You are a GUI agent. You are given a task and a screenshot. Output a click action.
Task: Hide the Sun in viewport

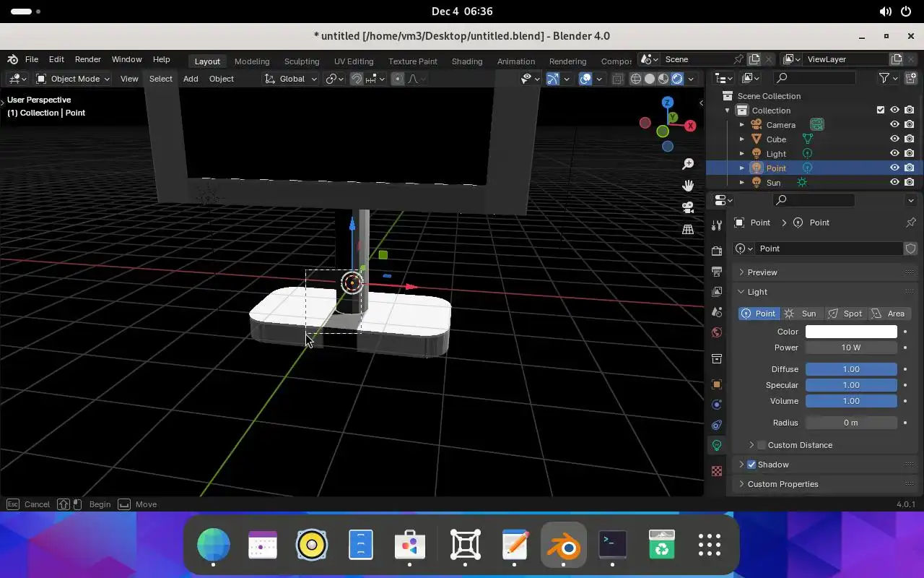click(894, 183)
